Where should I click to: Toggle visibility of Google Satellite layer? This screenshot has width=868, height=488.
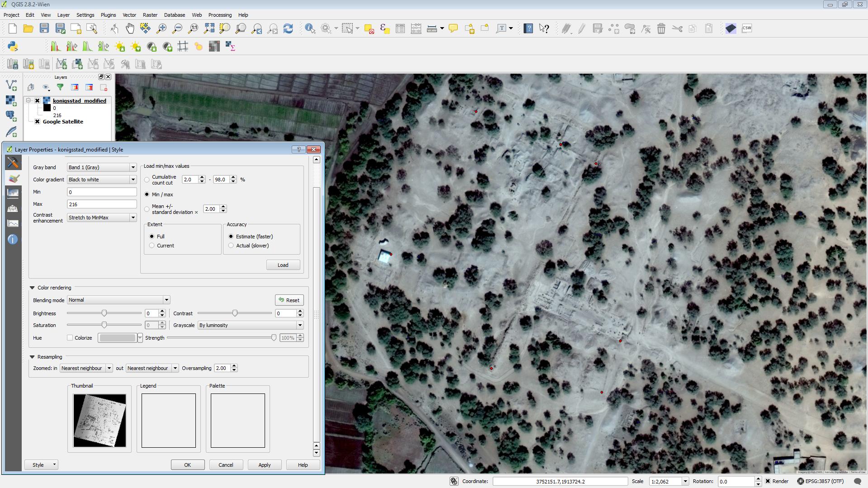(38, 122)
